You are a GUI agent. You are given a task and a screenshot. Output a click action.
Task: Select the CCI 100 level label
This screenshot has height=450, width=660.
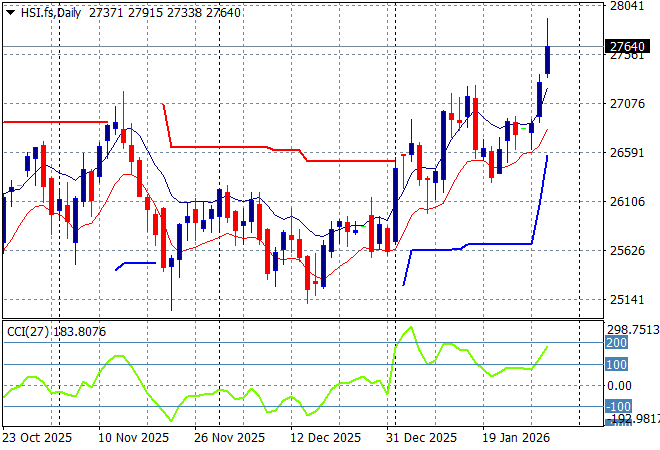(616, 364)
